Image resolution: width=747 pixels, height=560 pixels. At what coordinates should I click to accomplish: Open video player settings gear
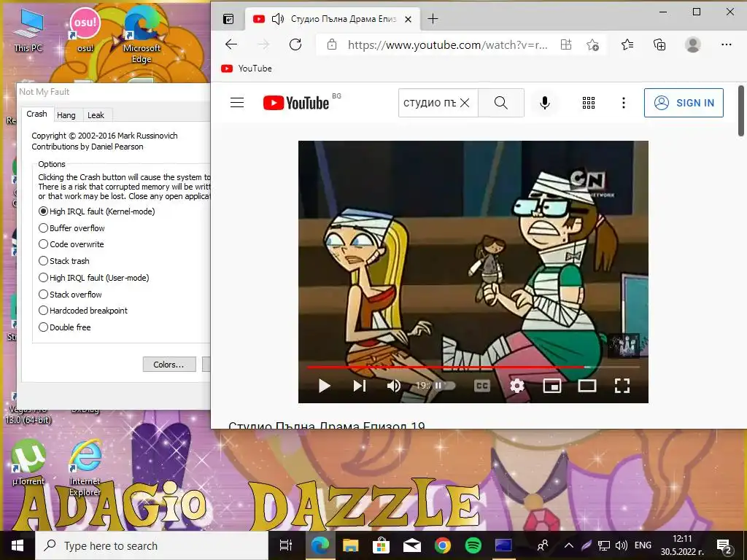coord(517,386)
